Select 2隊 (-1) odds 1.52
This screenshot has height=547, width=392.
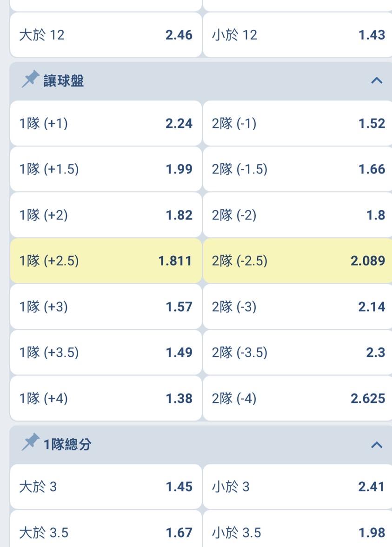(x=298, y=123)
